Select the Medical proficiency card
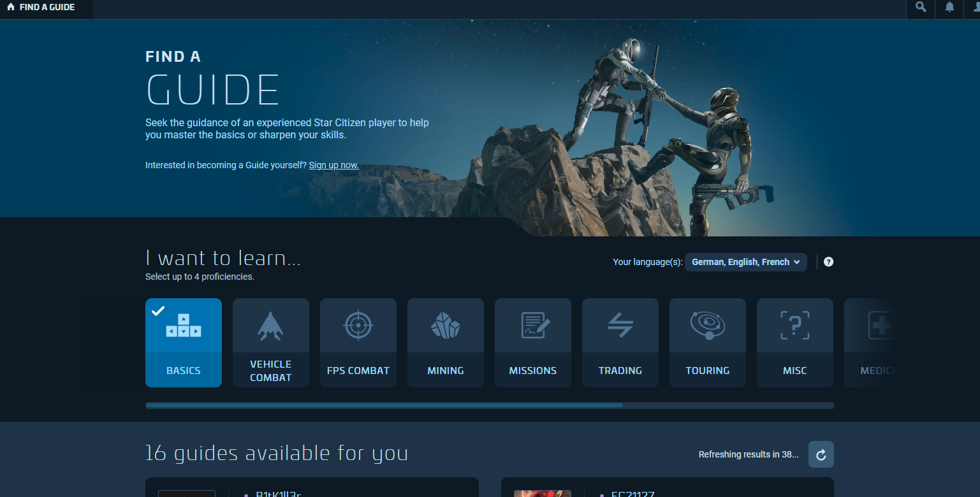The height and width of the screenshot is (497, 980). click(870, 343)
